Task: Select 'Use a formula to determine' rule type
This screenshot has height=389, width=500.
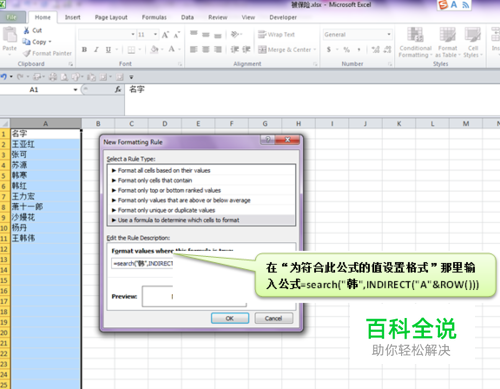Action: click(201, 220)
